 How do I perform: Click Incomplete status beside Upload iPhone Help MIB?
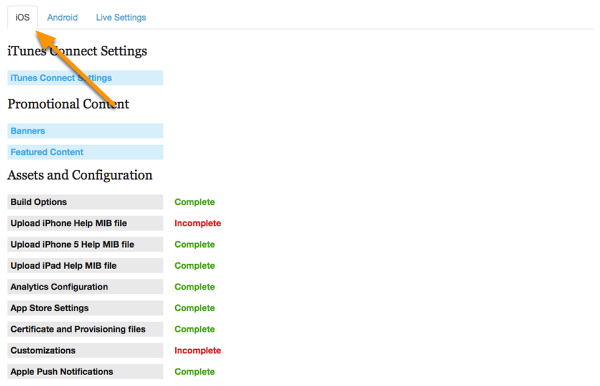[x=197, y=223]
